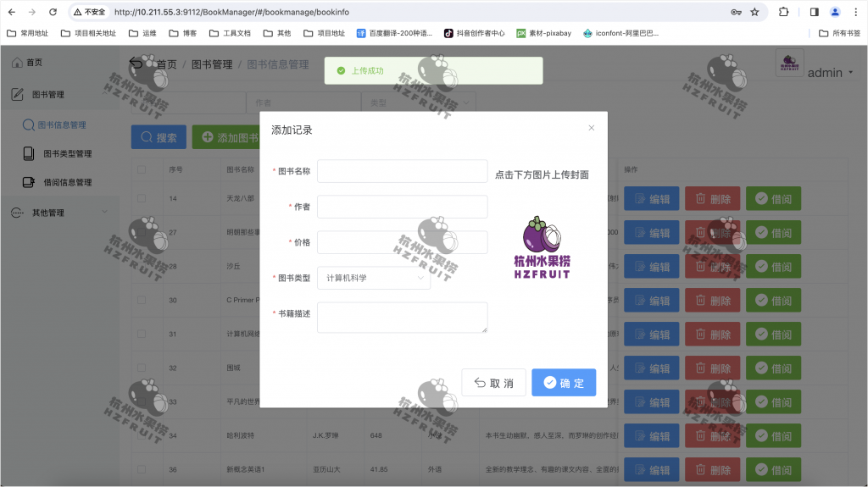Image resolution: width=868 pixels, height=487 pixels.
Task: Click the header back arrow icon
Action: (x=136, y=64)
